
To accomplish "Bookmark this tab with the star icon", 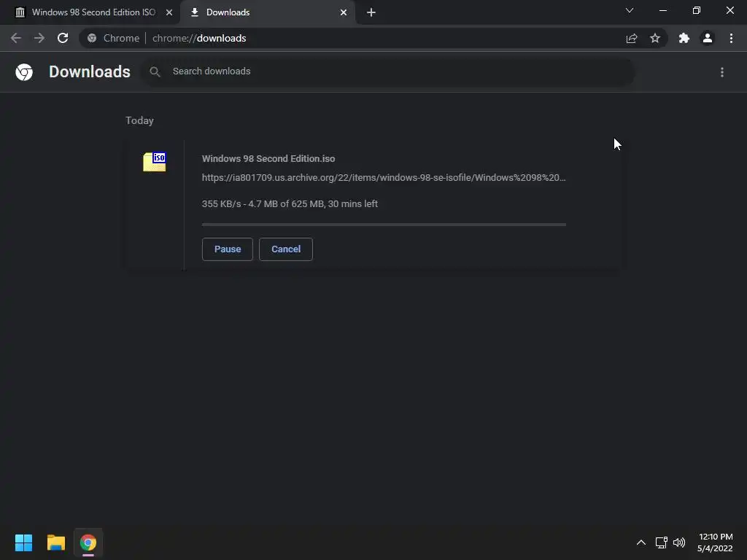I will (655, 38).
